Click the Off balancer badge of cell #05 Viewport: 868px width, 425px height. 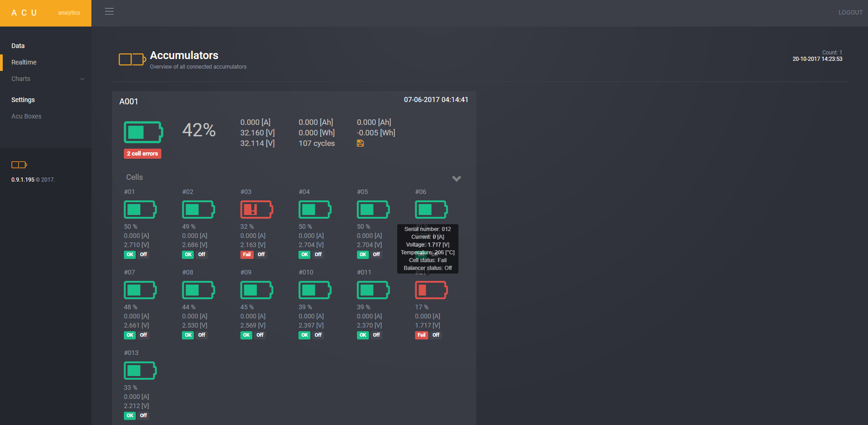[376, 254]
